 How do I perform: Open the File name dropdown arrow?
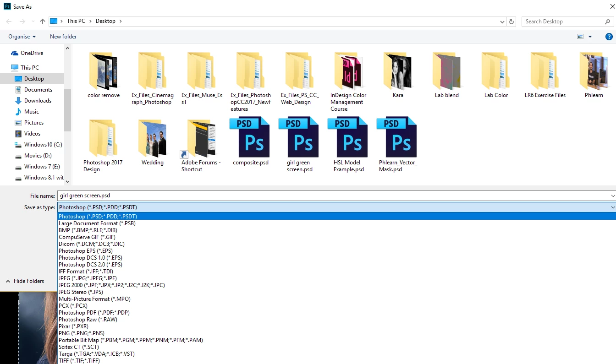coord(613,196)
